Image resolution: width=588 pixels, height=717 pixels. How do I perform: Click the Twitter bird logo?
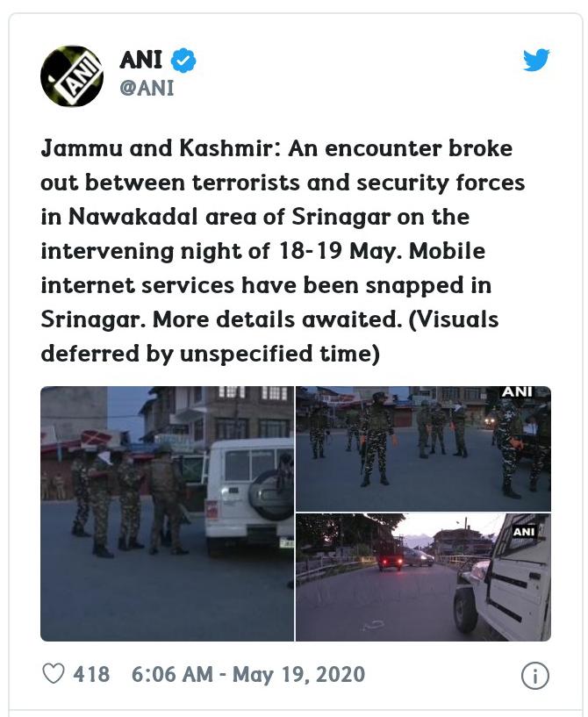536,60
